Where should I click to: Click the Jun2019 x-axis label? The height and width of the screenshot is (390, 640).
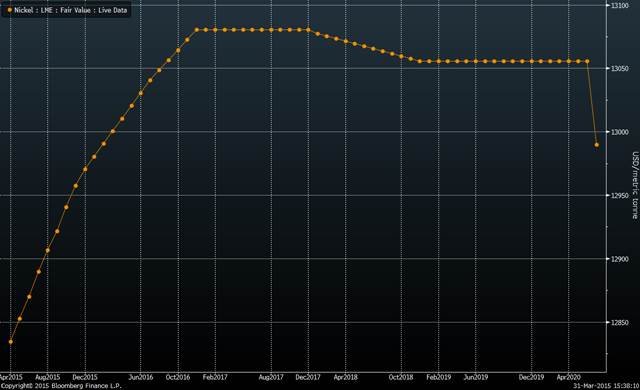click(476, 377)
